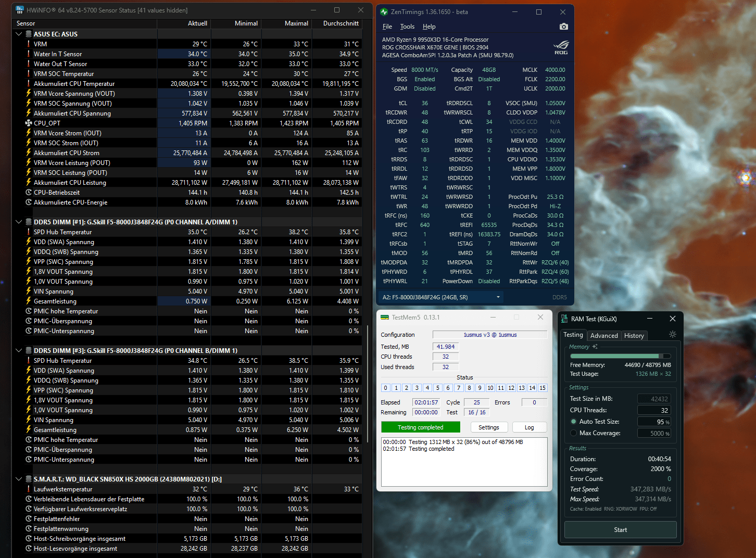Toggle the RAM Test sun theme icon

coord(672,334)
